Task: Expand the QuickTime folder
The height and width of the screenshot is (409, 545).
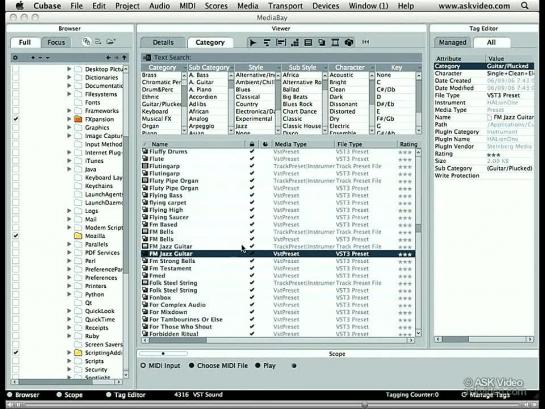Action: coord(69,319)
